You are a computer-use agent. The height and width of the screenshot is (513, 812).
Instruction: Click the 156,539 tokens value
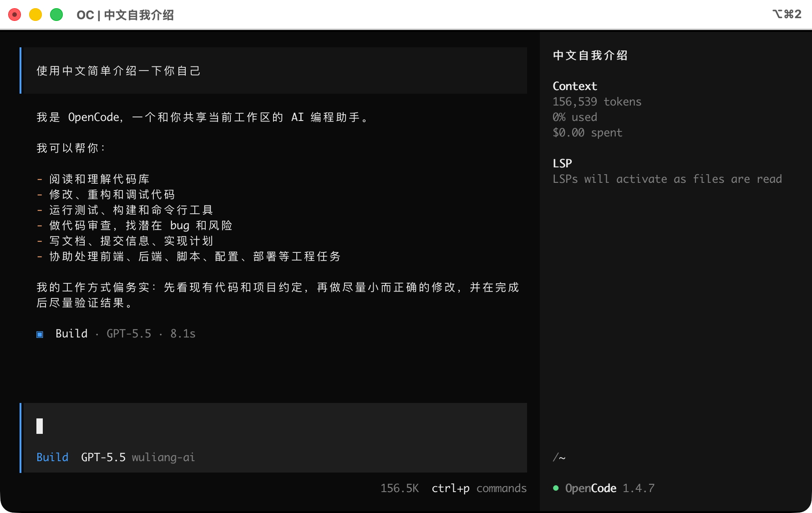point(597,101)
